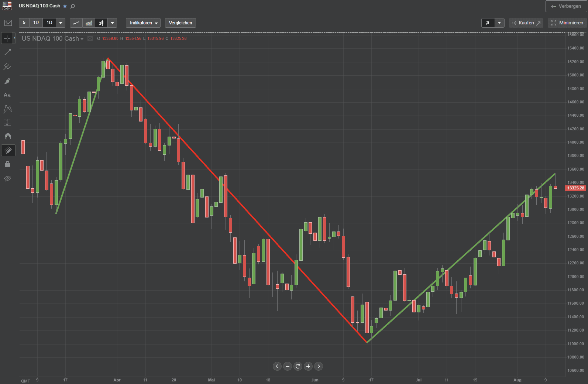The height and width of the screenshot is (384, 588).
Task: Add US NDAQ 100 to favorites star
Action: [x=65, y=6]
